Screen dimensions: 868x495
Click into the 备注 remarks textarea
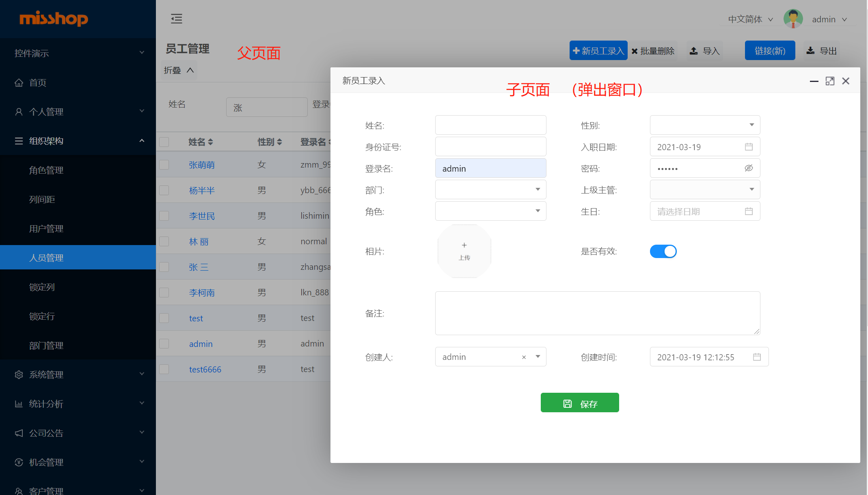597,313
